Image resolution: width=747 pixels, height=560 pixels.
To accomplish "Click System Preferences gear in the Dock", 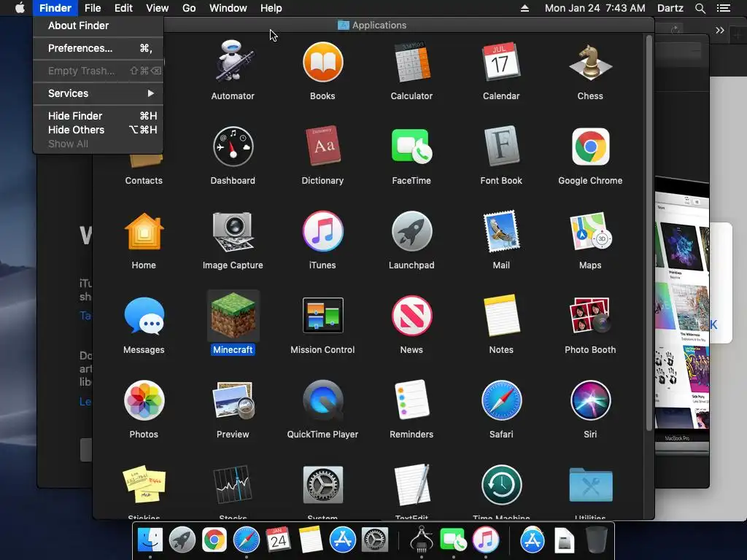I will click(375, 540).
